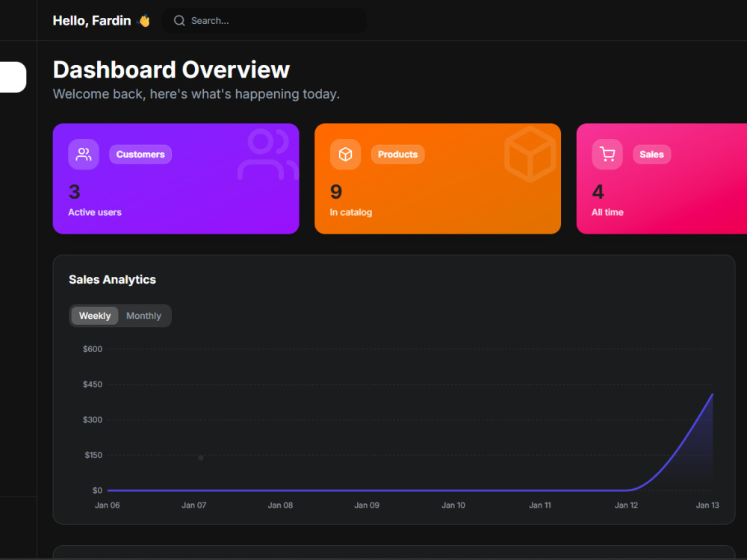
Task: Click the '4' sales count
Action: pos(598,192)
